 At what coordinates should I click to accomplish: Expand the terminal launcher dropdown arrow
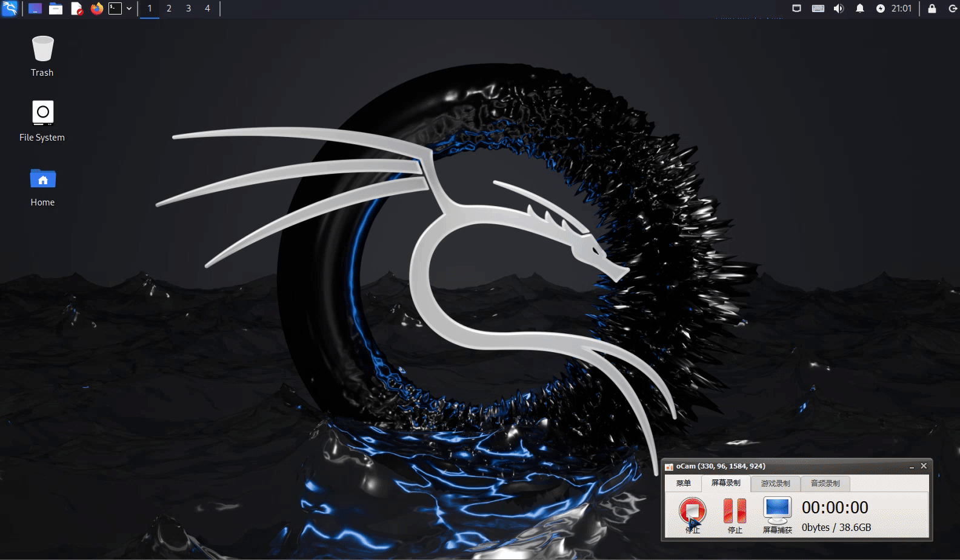click(129, 8)
